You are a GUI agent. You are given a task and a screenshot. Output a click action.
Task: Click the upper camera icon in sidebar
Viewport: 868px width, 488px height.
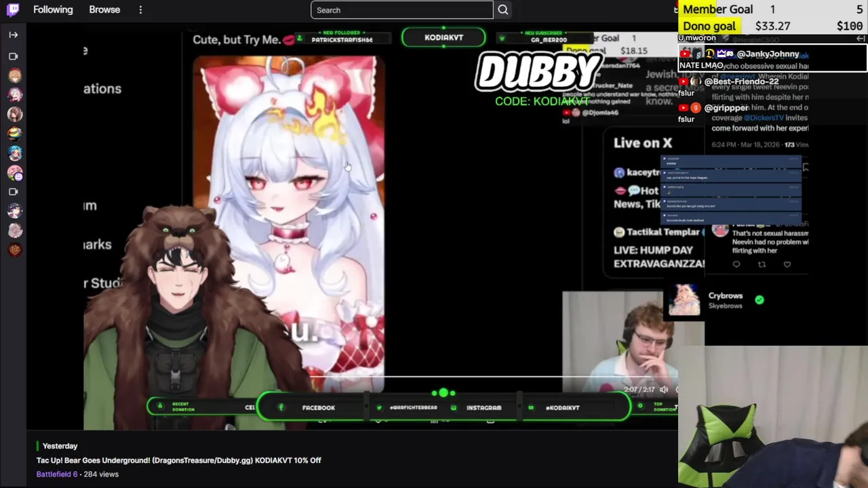click(x=14, y=56)
